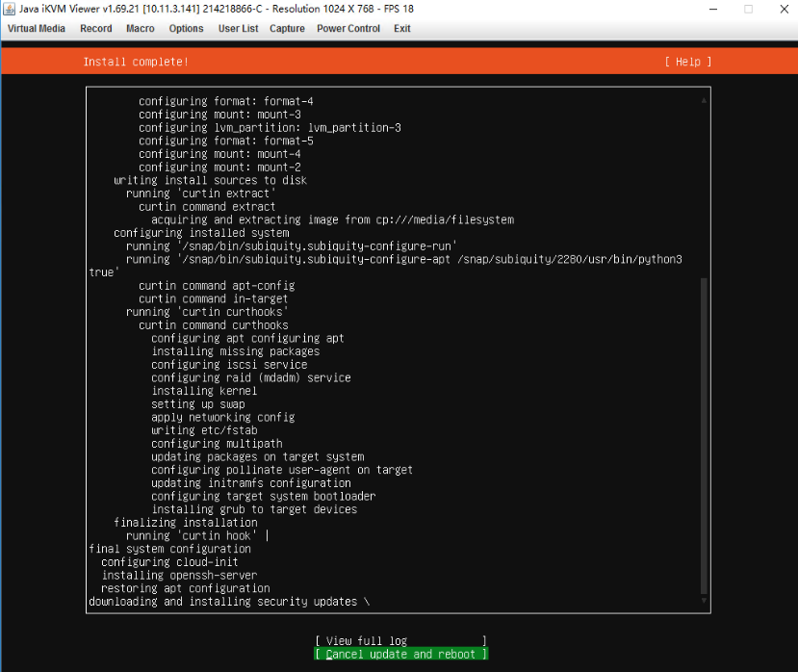Viewport: 798px width, 672px height.
Task: Click 'curtin command extract' log line
Action: pyautogui.click(x=207, y=206)
